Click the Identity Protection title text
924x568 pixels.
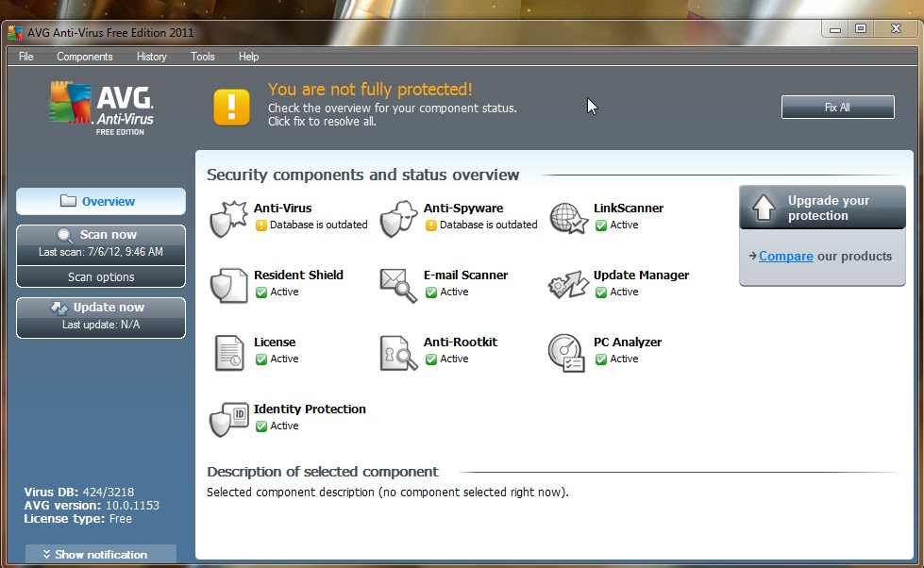tap(310, 409)
